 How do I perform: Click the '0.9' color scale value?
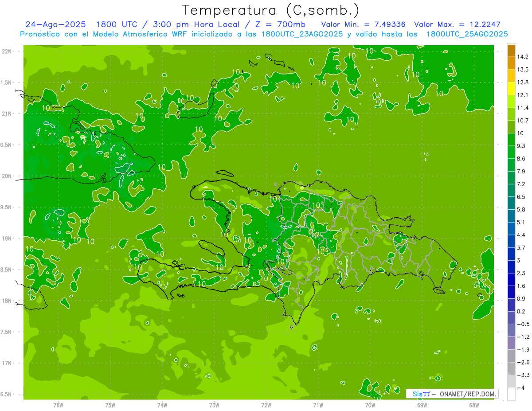click(x=521, y=298)
